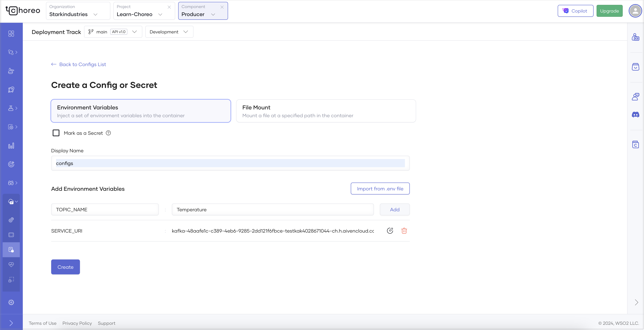Click the delete trash icon for SERVICE_URI

(x=404, y=231)
